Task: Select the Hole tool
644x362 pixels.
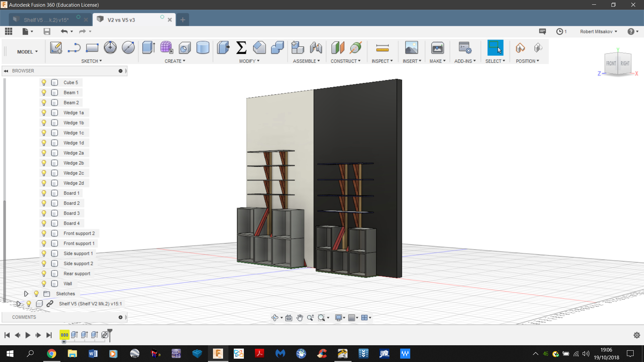Action: 184,48
